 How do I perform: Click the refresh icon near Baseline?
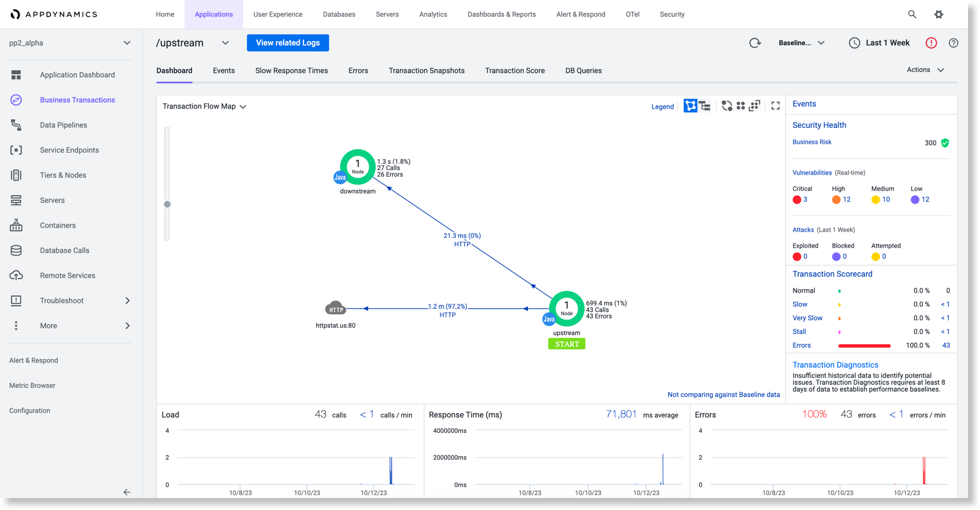click(755, 43)
